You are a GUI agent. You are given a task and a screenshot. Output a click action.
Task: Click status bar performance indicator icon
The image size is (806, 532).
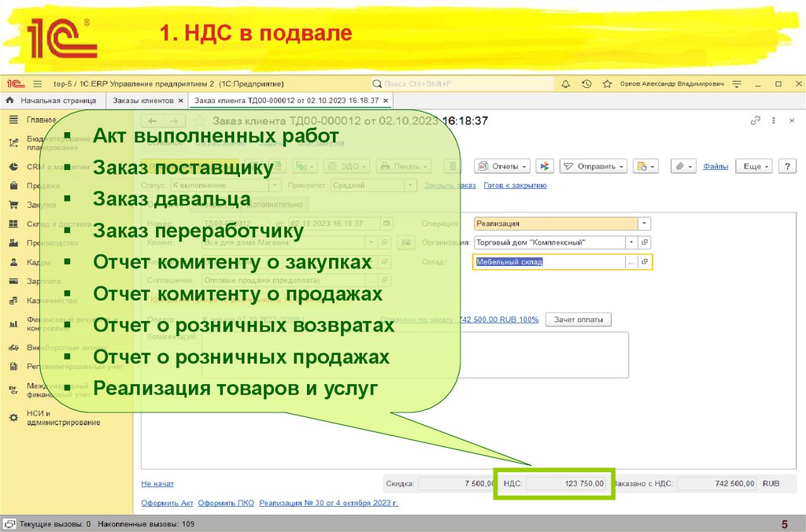[9, 524]
